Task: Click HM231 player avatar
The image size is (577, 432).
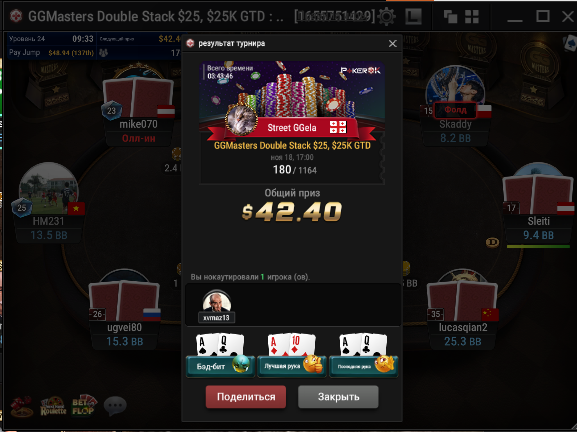Action: pos(49,188)
